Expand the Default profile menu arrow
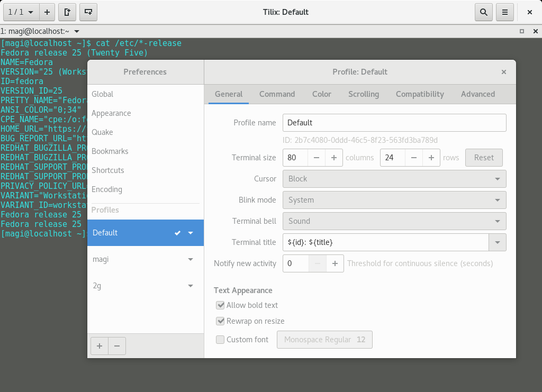 pos(191,233)
